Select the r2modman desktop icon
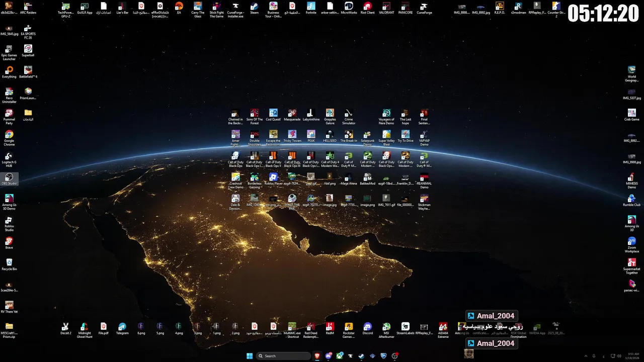 pos(518,8)
